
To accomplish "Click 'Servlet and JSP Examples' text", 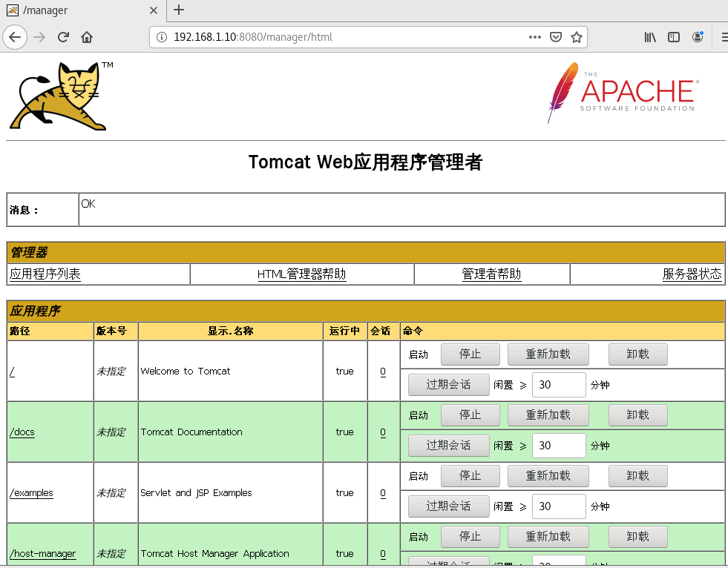I will 196,493.
